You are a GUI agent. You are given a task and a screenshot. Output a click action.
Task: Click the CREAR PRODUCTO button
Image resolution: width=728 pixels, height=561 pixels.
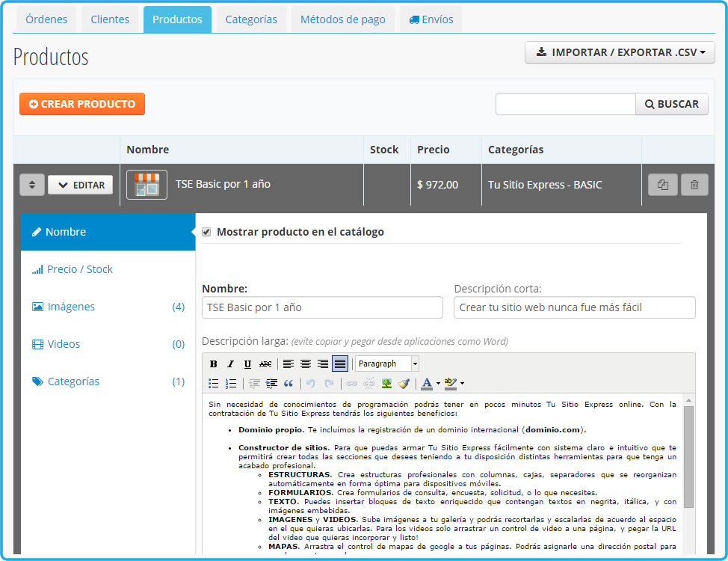(x=82, y=104)
